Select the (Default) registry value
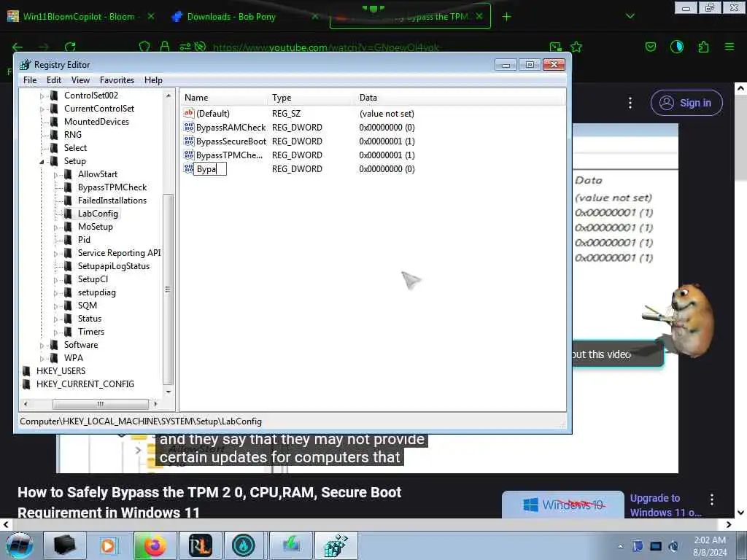 [212, 113]
